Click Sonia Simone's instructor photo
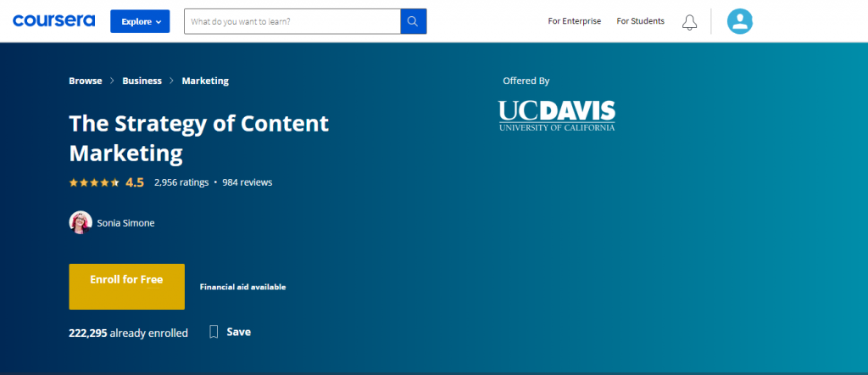The height and width of the screenshot is (375, 868). click(x=81, y=222)
